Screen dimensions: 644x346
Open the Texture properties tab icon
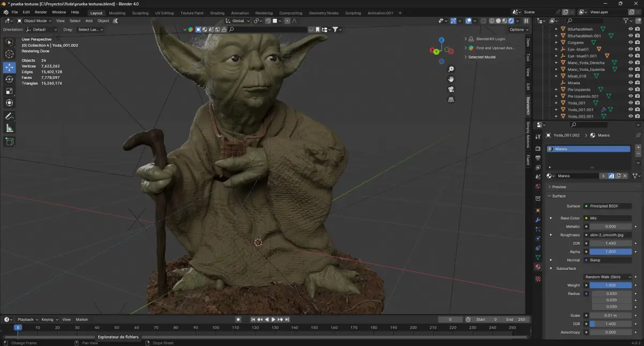click(538, 279)
